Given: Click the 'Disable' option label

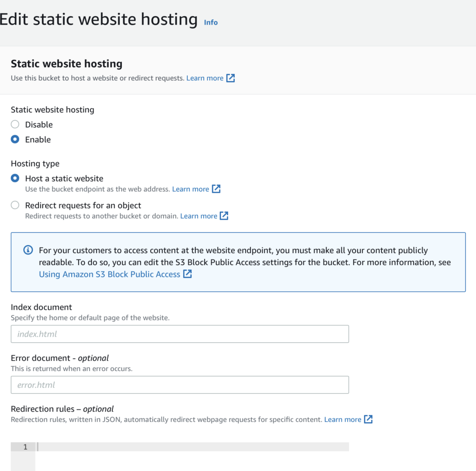Looking at the screenshot, I should click(39, 124).
